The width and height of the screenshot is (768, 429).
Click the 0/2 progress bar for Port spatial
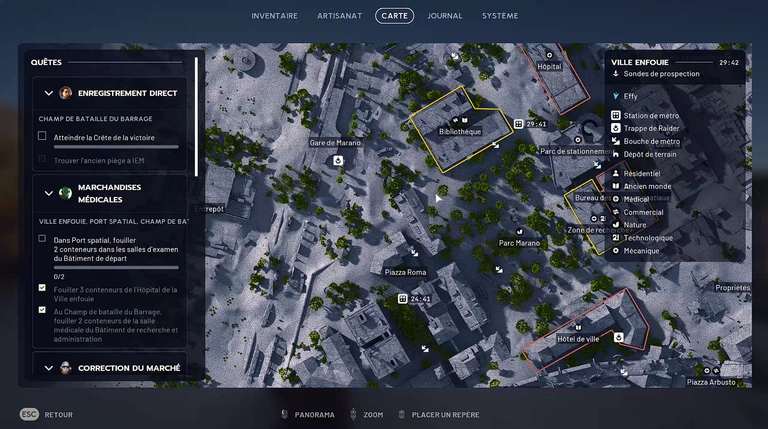[116, 267]
